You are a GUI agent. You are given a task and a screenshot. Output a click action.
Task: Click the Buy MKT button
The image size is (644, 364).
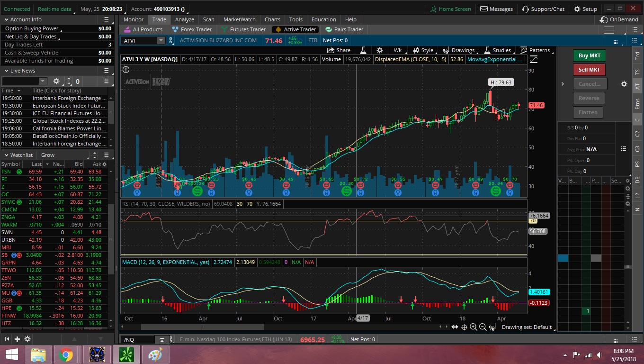coord(589,55)
